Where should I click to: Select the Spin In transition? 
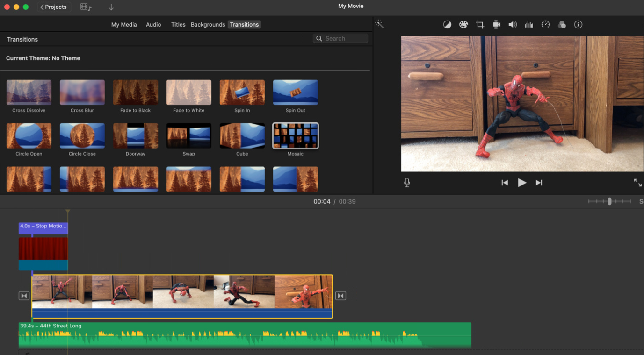pyautogui.click(x=242, y=92)
